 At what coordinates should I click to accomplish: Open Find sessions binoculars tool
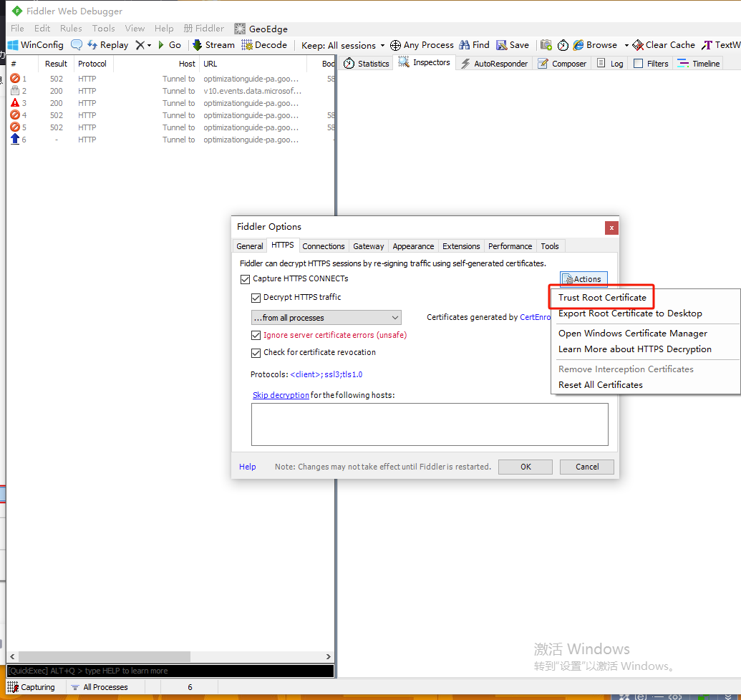475,45
